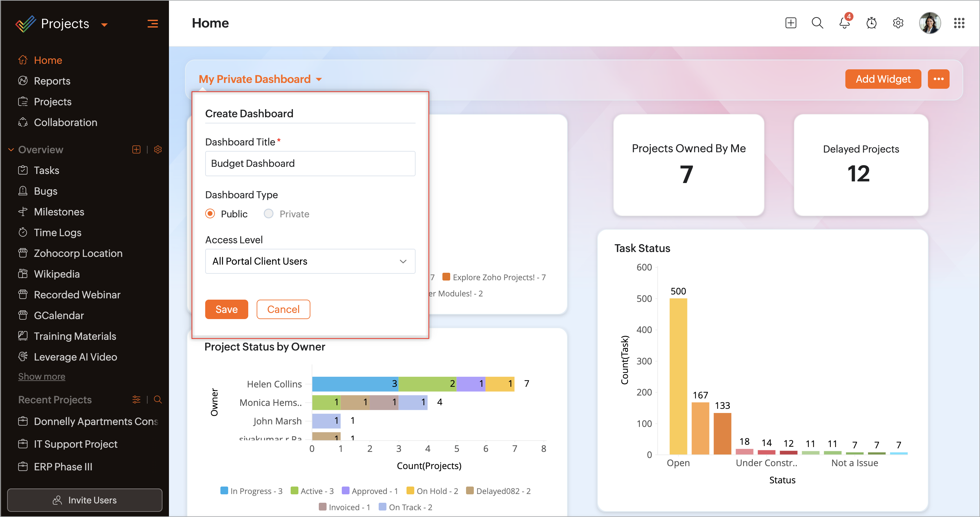The height and width of the screenshot is (517, 980).
Task: Collapse sidebar using the hamburger menu icon
Action: click(152, 24)
